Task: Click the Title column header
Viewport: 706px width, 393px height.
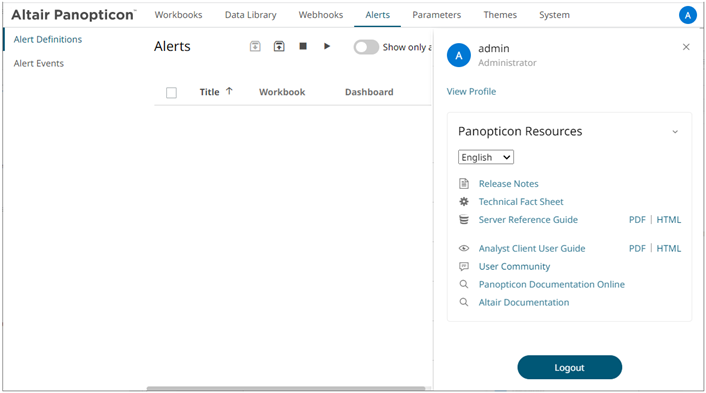Action: pyautogui.click(x=209, y=92)
